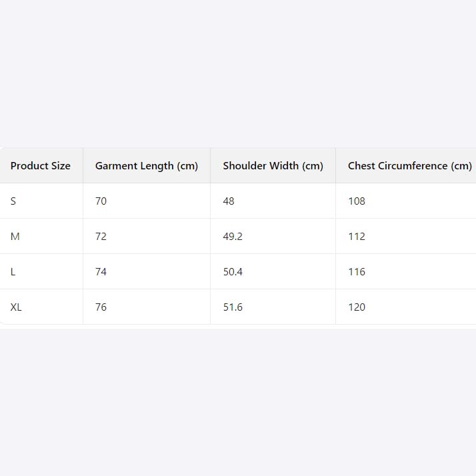Click the S size cell
476x476 pixels.
pos(13,201)
